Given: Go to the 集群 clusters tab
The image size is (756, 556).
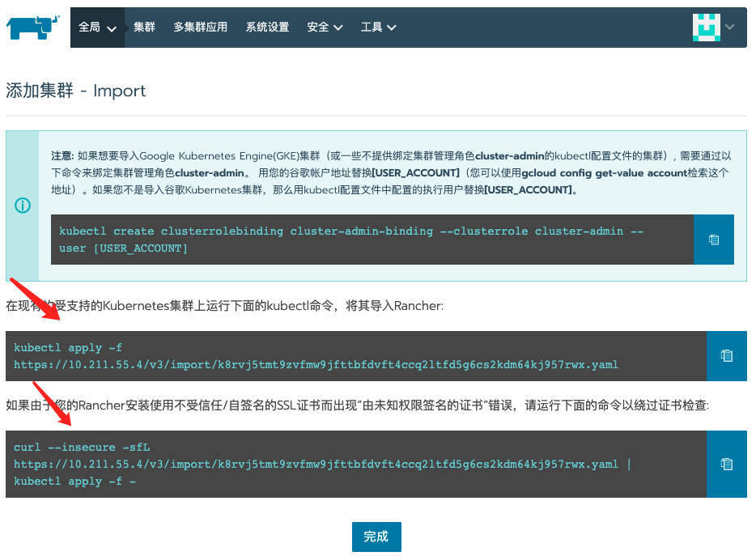Looking at the screenshot, I should [144, 28].
